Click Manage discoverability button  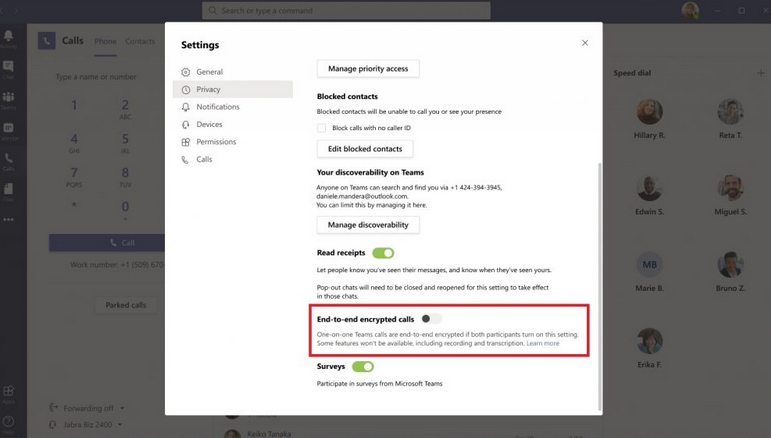coord(368,225)
